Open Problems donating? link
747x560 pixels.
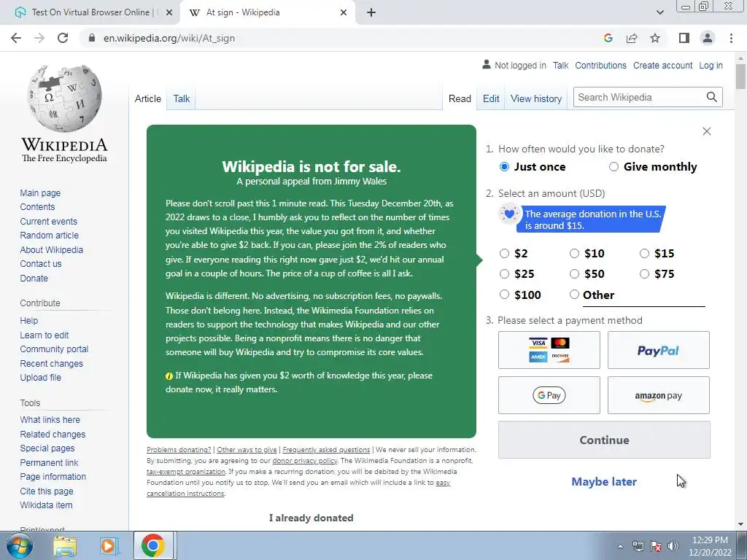tap(179, 449)
